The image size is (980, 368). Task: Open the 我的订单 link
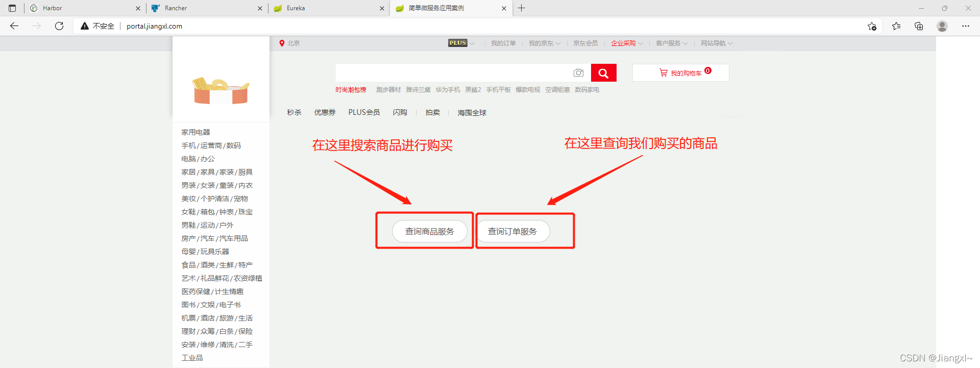coord(503,43)
